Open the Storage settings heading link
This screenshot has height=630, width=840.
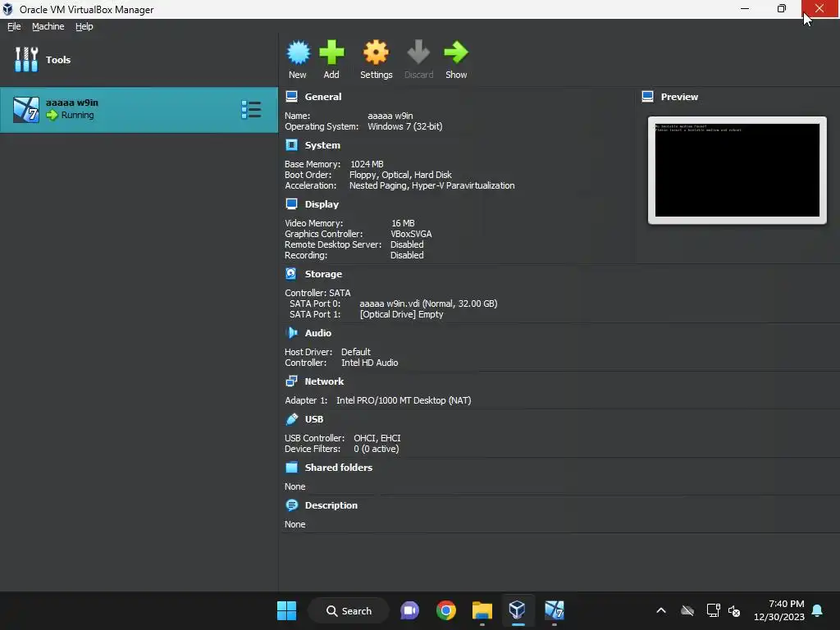tap(323, 274)
